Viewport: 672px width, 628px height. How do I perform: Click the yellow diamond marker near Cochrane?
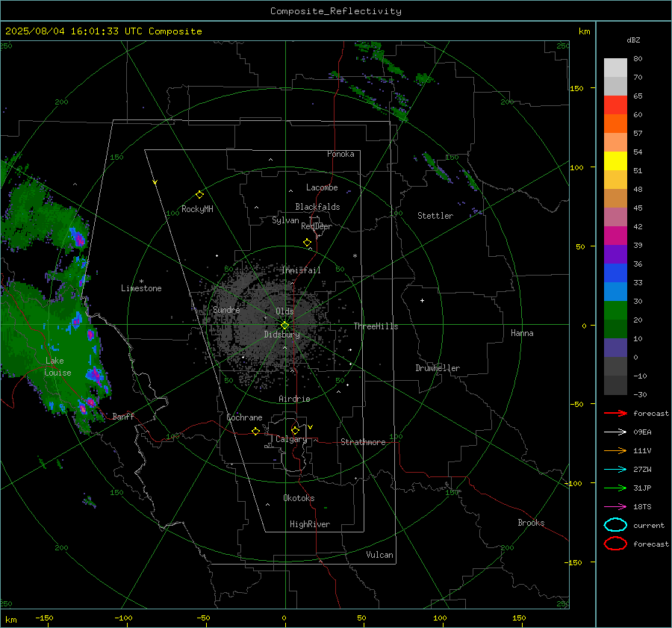click(256, 431)
